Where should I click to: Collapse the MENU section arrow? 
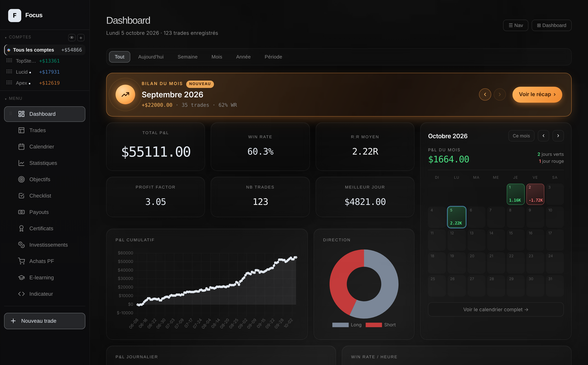click(x=6, y=99)
